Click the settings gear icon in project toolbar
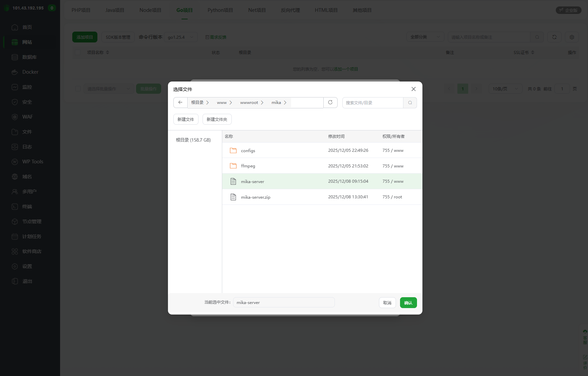Image resolution: width=588 pixels, height=376 pixels. 572,37
